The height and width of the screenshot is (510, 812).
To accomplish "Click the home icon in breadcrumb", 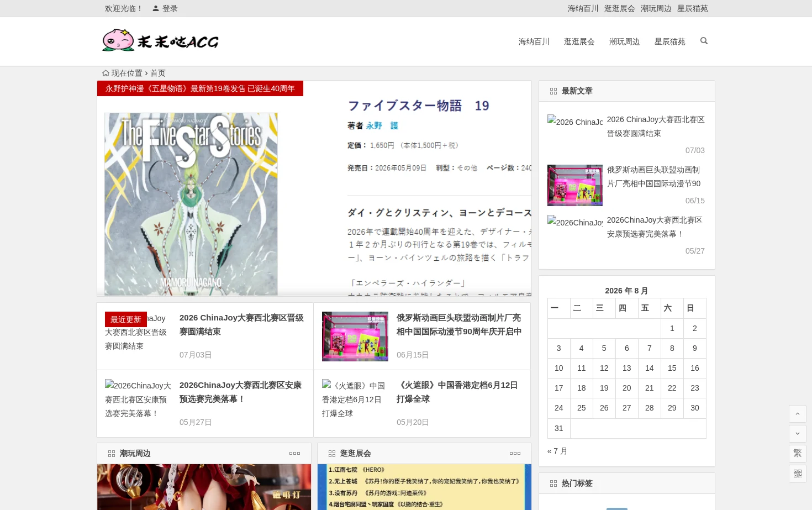I will click(106, 73).
